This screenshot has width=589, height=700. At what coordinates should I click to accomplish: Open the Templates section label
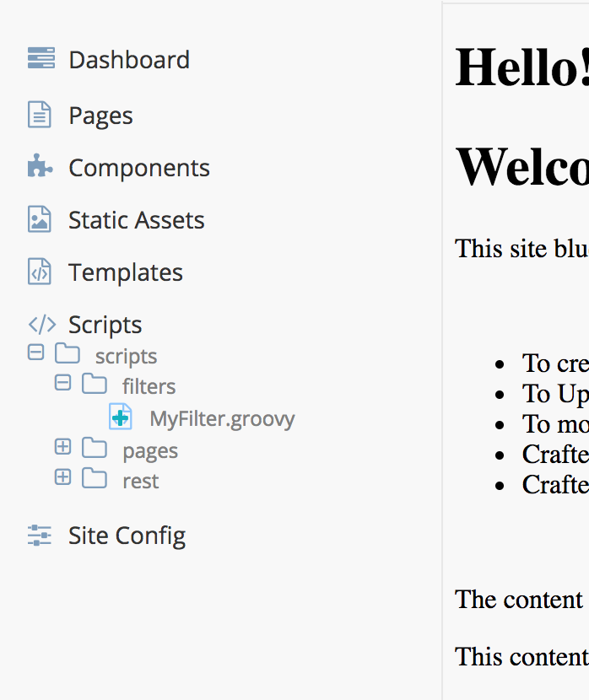(x=126, y=272)
